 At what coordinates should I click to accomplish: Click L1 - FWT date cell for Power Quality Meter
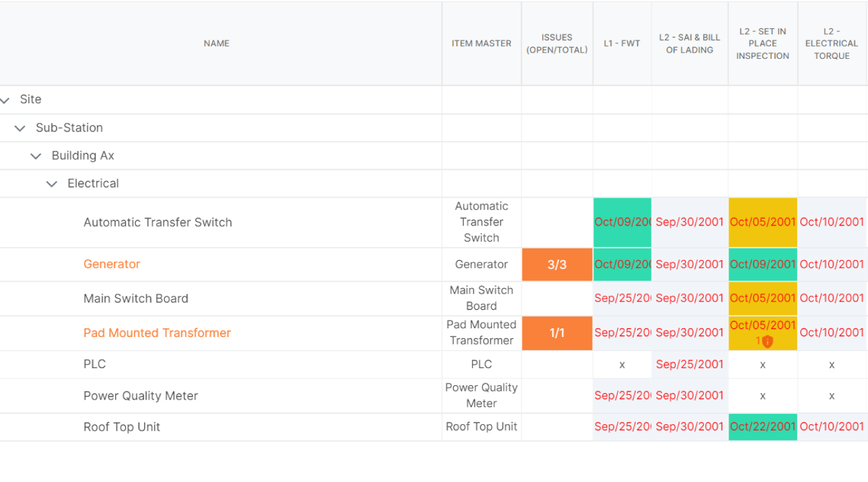pos(622,396)
